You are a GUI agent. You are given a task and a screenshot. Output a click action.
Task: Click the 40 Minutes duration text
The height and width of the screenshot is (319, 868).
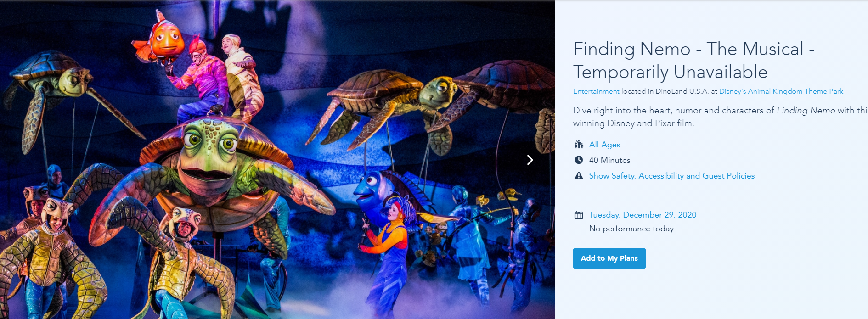point(609,160)
